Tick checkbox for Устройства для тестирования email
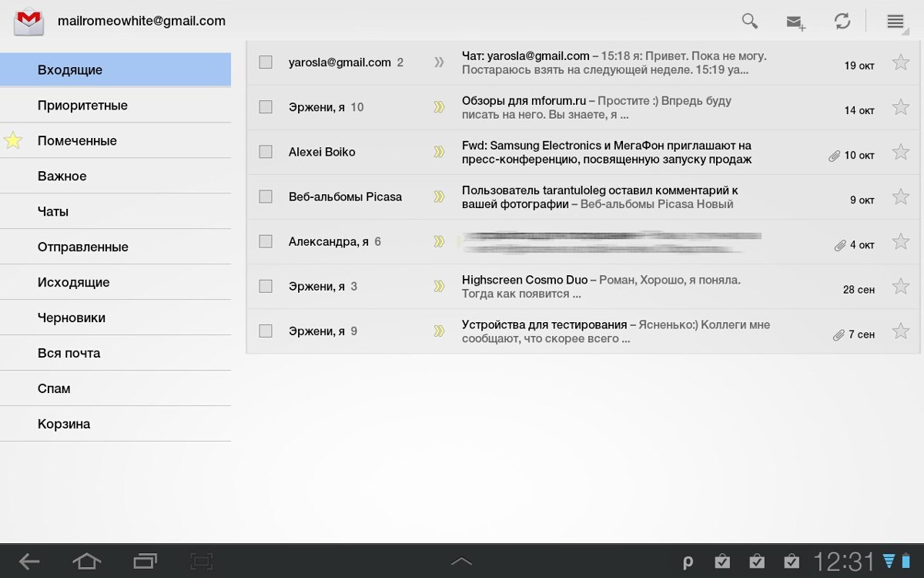Image resolution: width=924 pixels, height=578 pixels. 266,331
